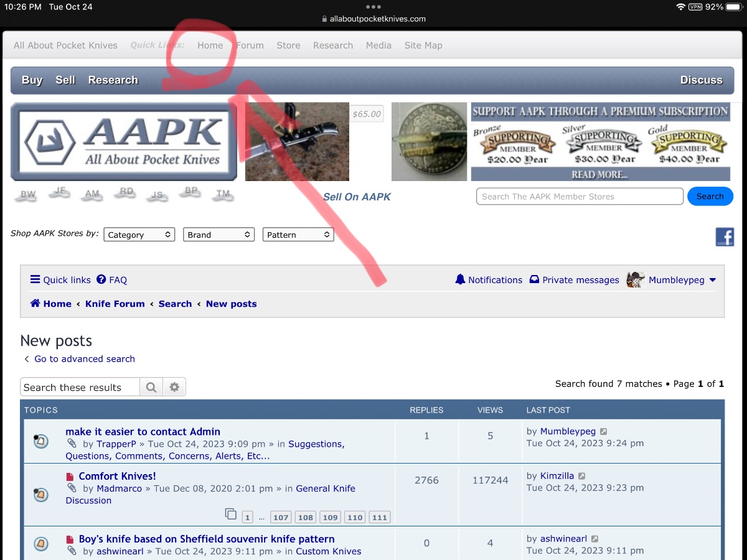Go to last post by Mumbleypeg icon
The image size is (747, 560).
(x=603, y=432)
